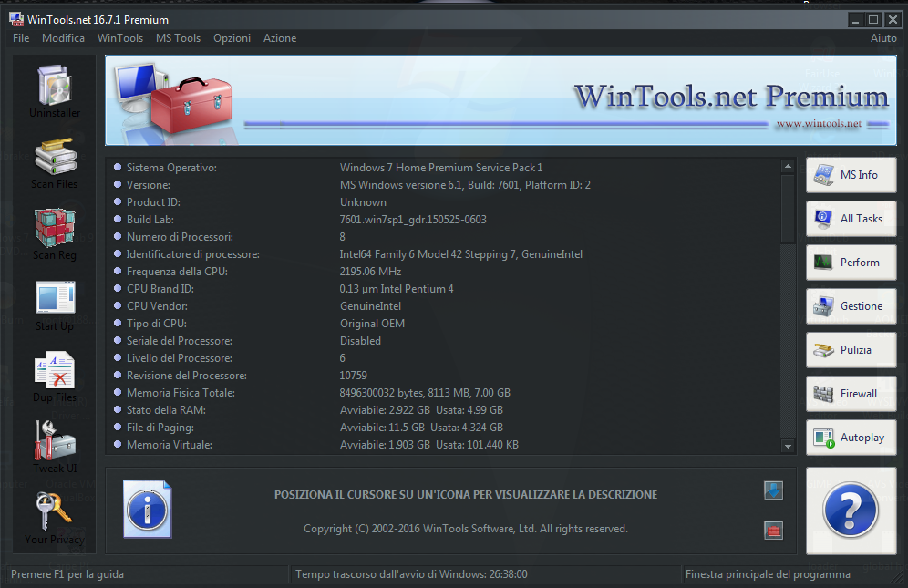Open the MS Tools menu
Screen dimensions: 908x588
178,38
